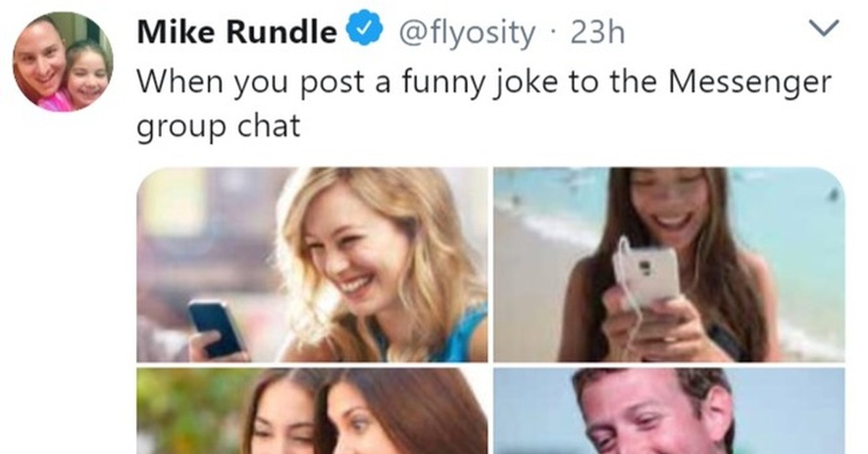The width and height of the screenshot is (868, 454).
Task: Open Mike Rundle's profile avatar
Action: 63,61
